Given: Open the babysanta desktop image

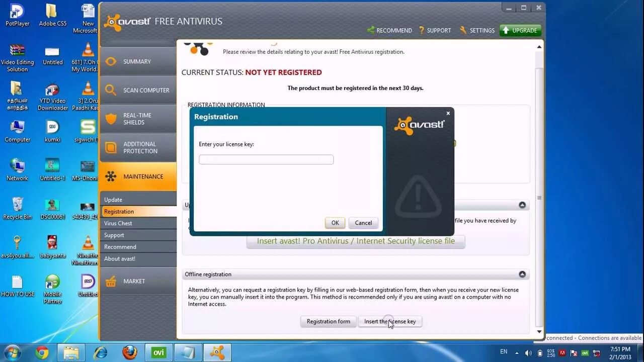Looking at the screenshot, I should (52, 247).
